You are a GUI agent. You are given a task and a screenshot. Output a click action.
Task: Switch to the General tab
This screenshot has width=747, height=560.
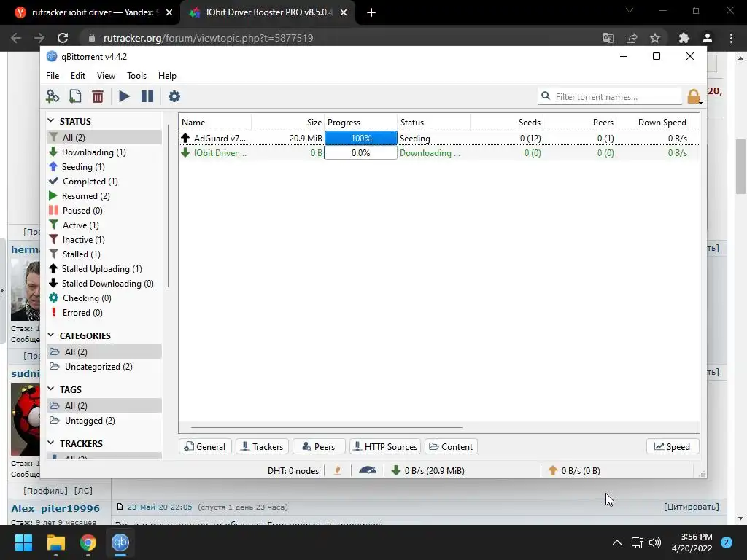coord(205,447)
